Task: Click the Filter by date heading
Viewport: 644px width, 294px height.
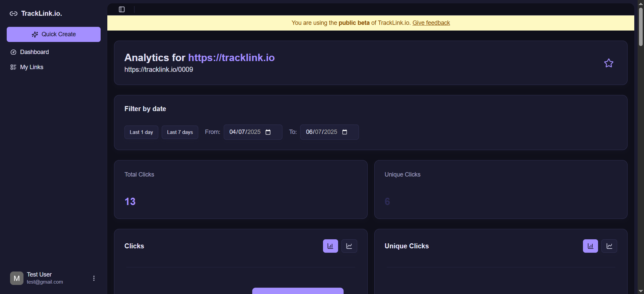Action: pyautogui.click(x=145, y=109)
